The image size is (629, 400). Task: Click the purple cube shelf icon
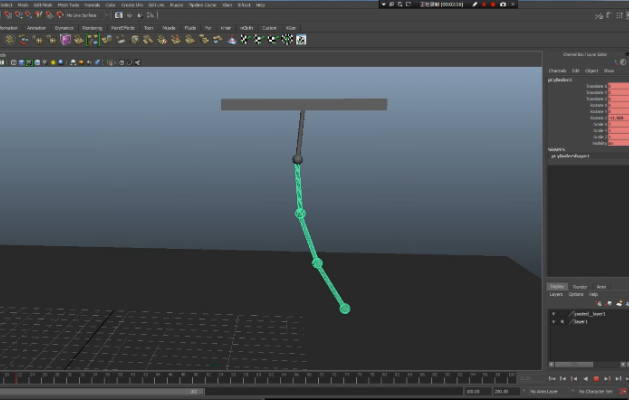pyautogui.click(x=65, y=39)
